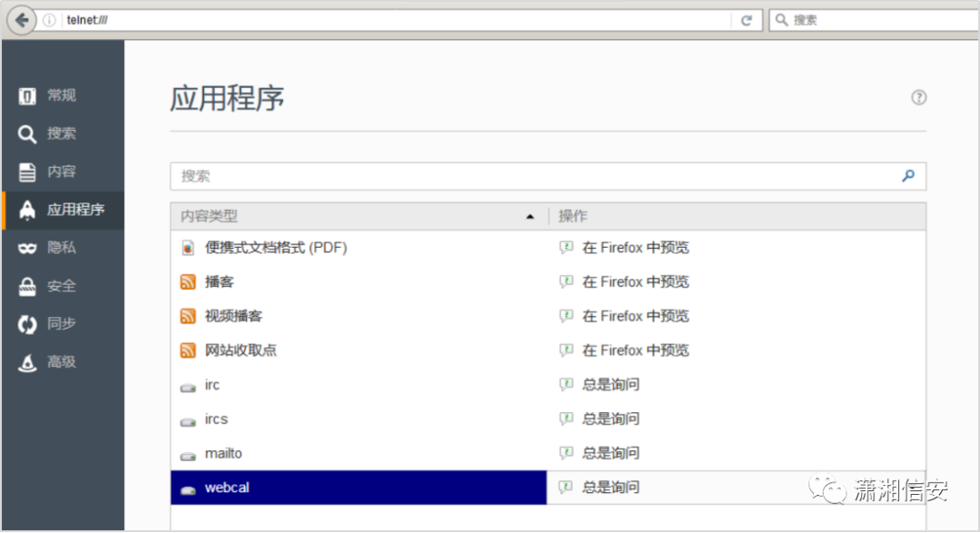Click the RSS feed icon next to 播客

coord(188,281)
